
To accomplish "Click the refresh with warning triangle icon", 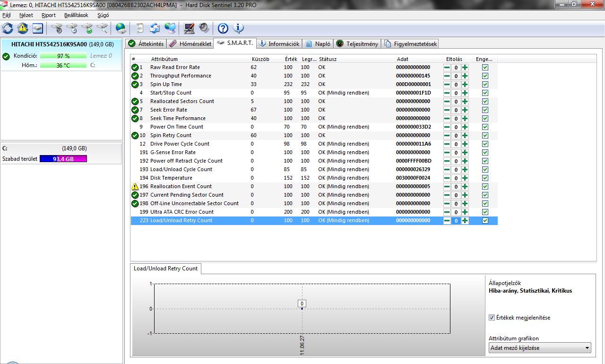I will point(23,28).
